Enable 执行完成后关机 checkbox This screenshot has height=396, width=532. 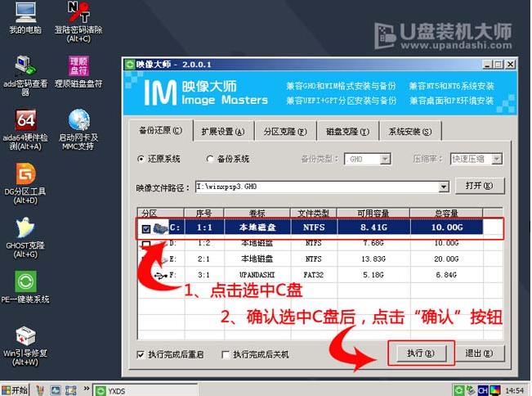pyautogui.click(x=227, y=354)
